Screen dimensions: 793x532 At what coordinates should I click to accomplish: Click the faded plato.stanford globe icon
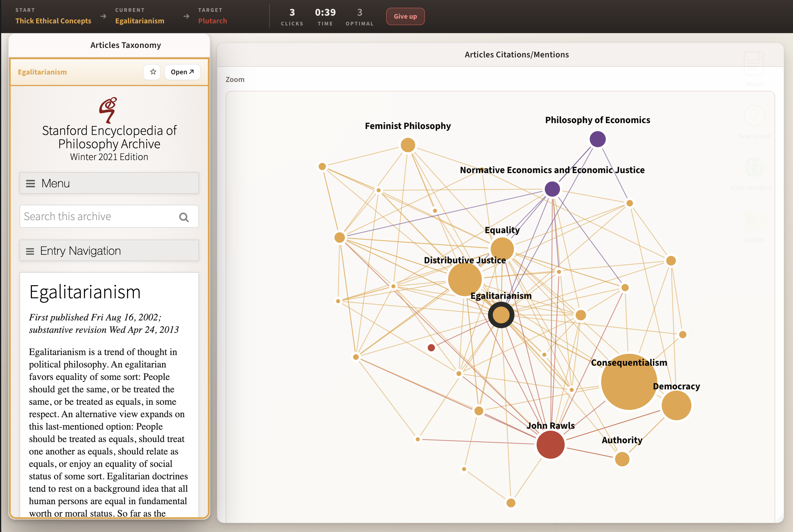tap(754, 167)
